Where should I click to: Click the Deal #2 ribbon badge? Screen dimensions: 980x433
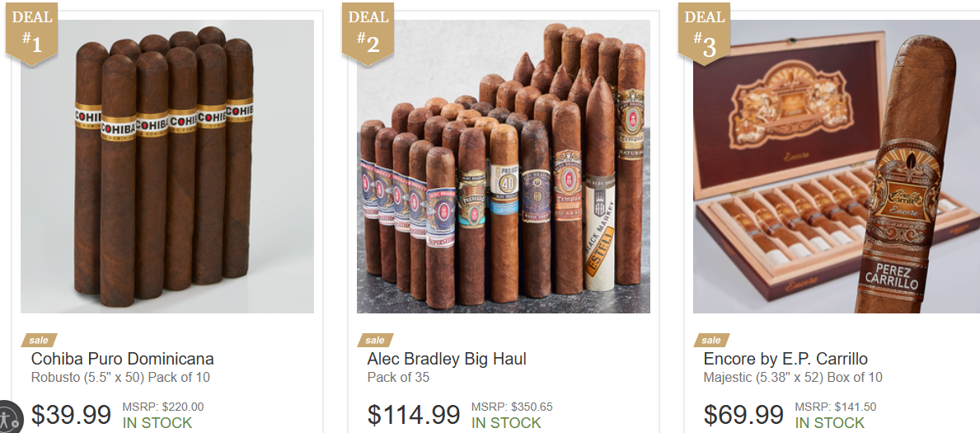click(368, 33)
